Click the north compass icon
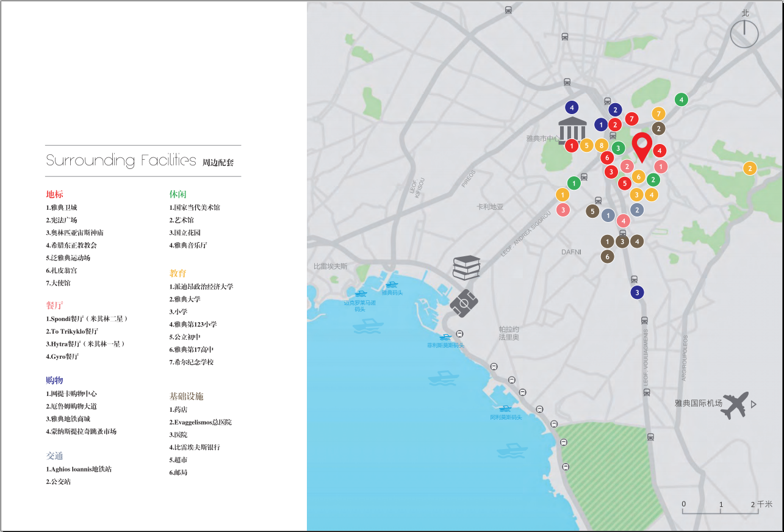The width and height of the screenshot is (784, 532). 744,32
